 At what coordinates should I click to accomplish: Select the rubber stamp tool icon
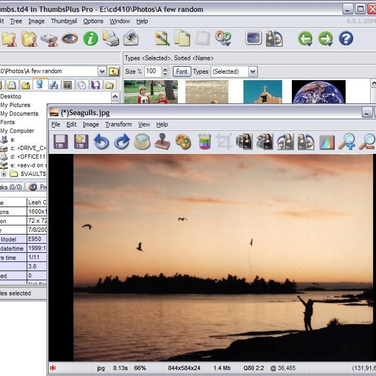(x=162, y=142)
